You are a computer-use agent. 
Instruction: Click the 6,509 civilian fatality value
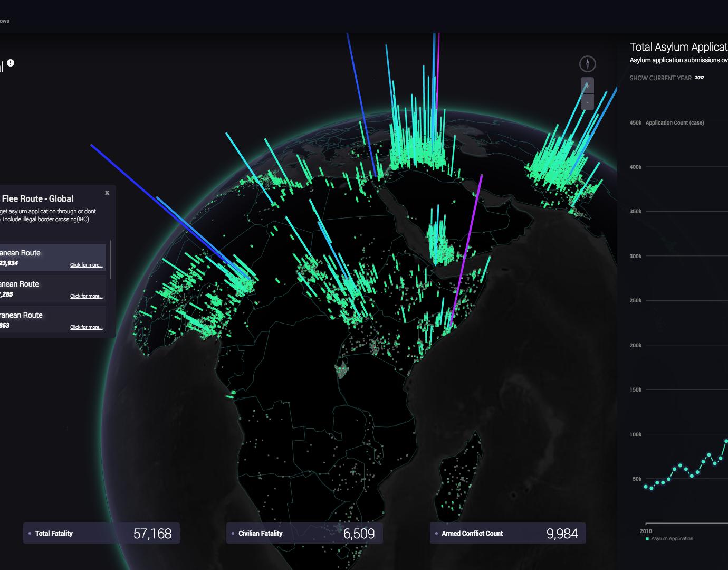click(x=359, y=534)
